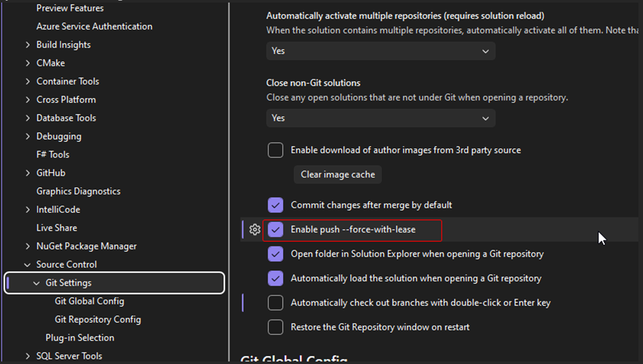Click the gear icon beside Enable push --force-with-lease
Image resolution: width=643 pixels, height=364 pixels.
click(254, 230)
